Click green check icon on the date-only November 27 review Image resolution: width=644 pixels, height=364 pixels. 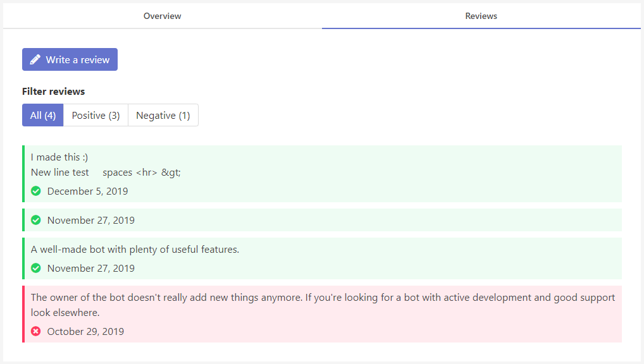coord(36,221)
